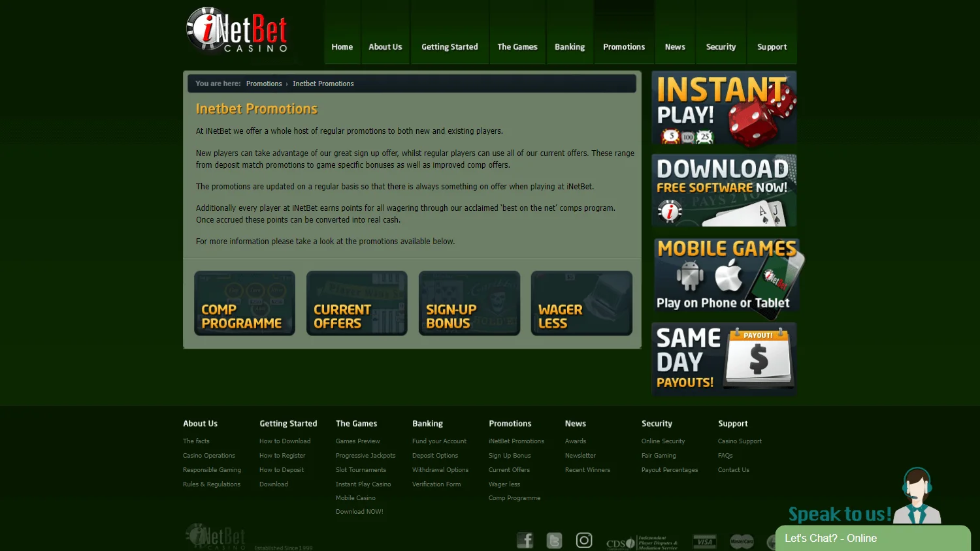The width and height of the screenshot is (980, 551).
Task: Click Payout Percentages footer link
Action: pyautogui.click(x=670, y=470)
